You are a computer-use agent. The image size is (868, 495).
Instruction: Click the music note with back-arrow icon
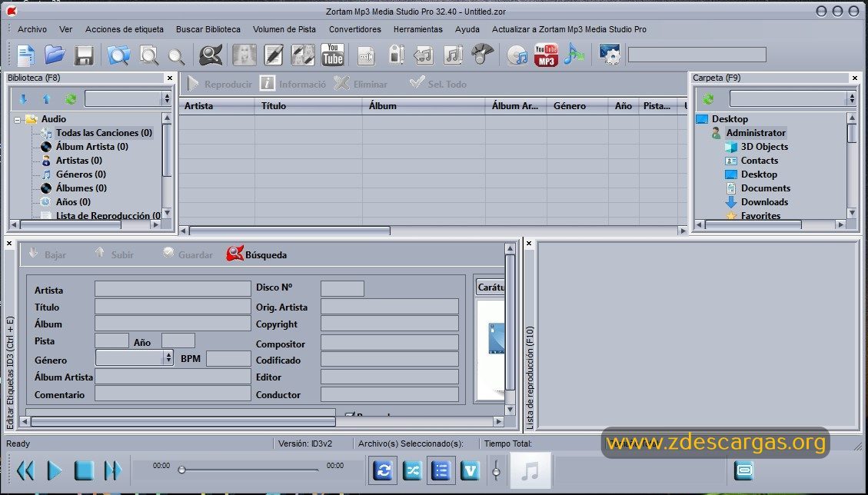(424, 55)
